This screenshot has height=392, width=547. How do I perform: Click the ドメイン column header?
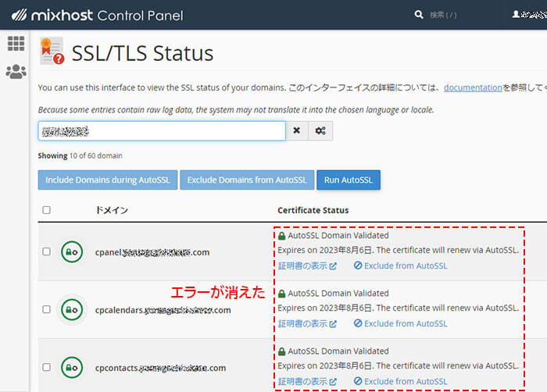point(112,210)
